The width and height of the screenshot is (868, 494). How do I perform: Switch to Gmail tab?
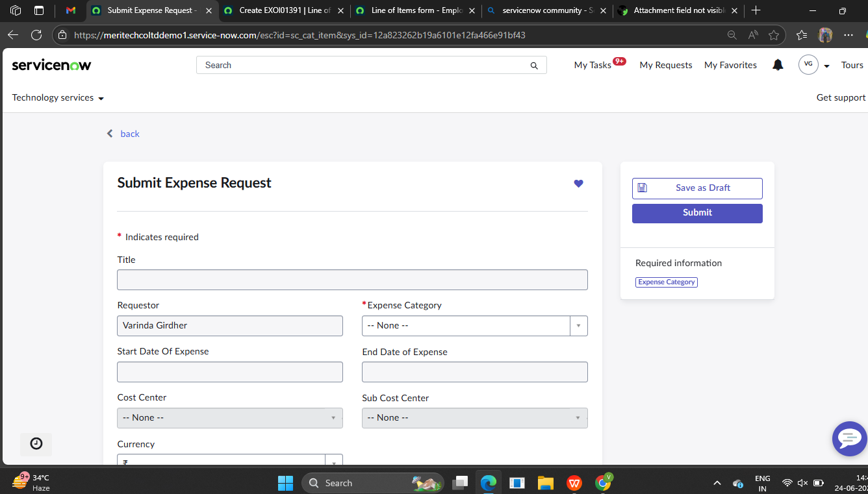coord(71,10)
